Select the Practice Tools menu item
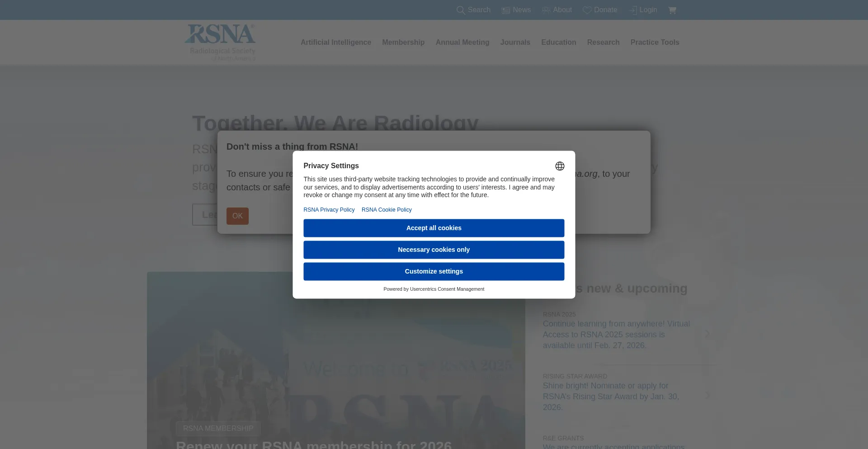Screen dimensions: 868x449 655,42
